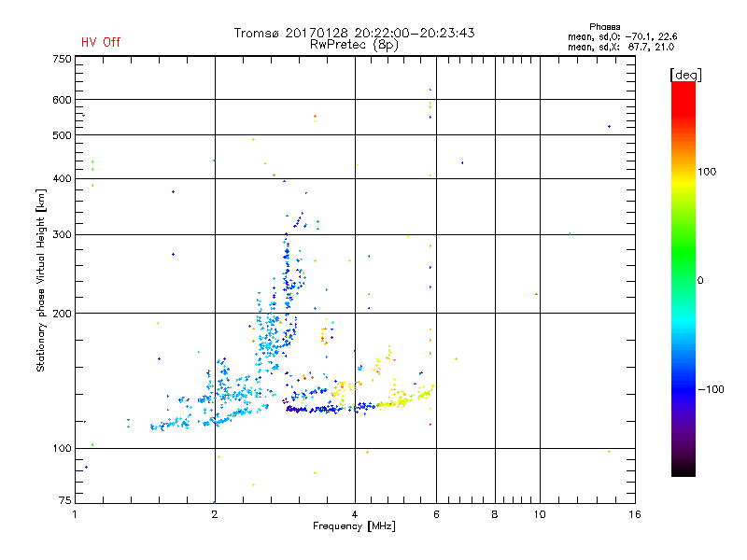Click the colorbar label '100'

(x=707, y=172)
